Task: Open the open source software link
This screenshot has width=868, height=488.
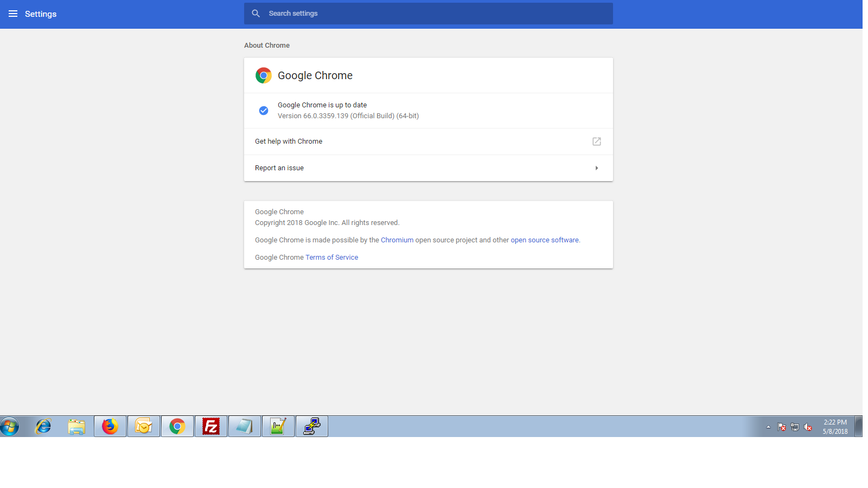Action: point(544,240)
